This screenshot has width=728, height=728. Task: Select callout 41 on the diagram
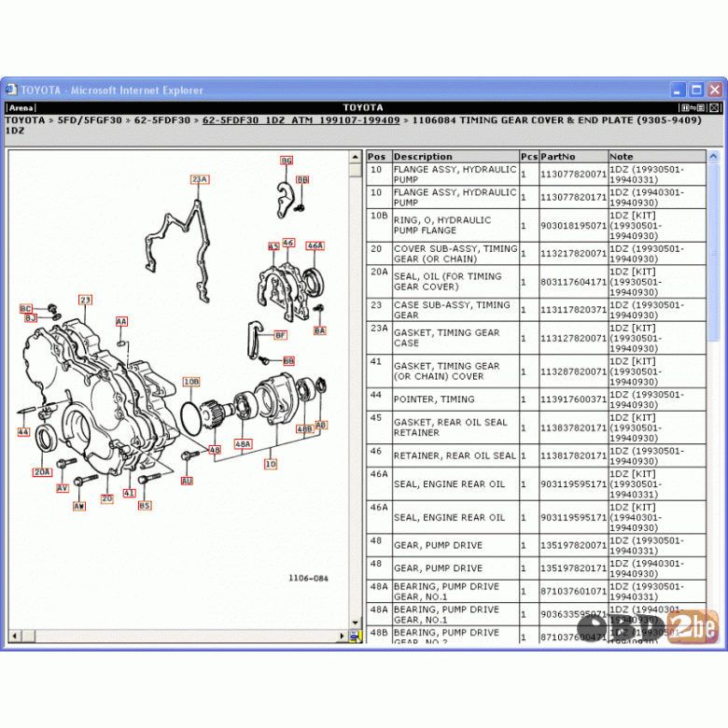click(x=129, y=493)
